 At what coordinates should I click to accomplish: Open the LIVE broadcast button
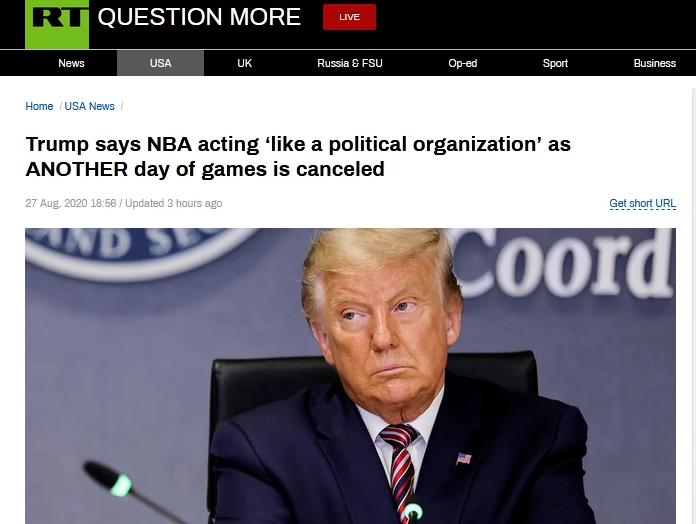[349, 17]
